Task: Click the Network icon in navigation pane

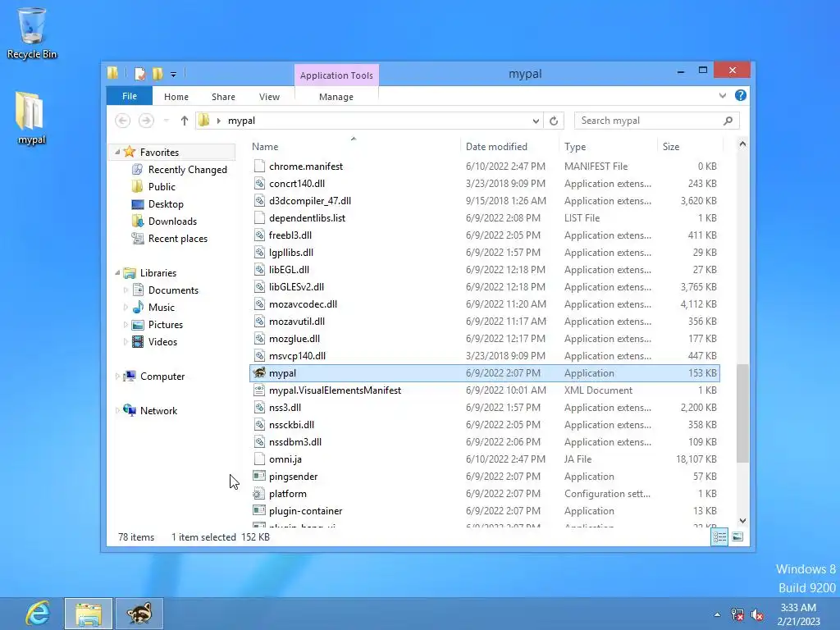Action: tap(129, 410)
